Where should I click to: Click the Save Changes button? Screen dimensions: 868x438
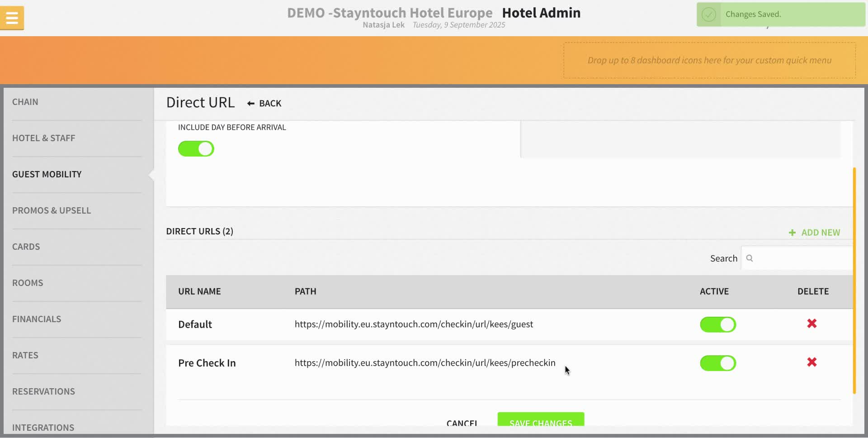pyautogui.click(x=541, y=419)
